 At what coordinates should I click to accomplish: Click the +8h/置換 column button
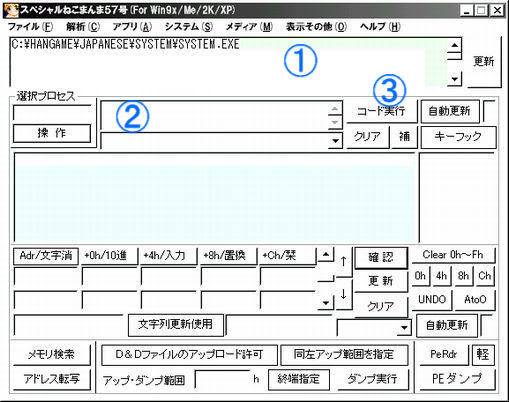[228, 256]
